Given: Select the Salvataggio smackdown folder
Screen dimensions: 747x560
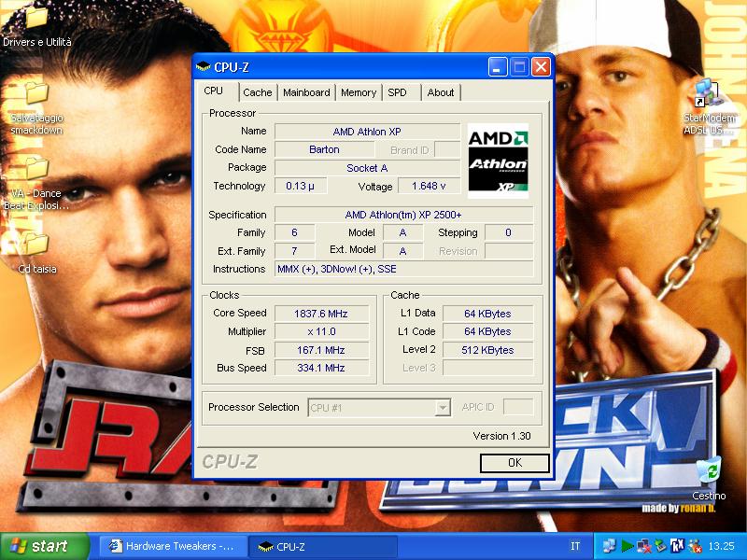Looking at the screenshot, I should [36, 108].
